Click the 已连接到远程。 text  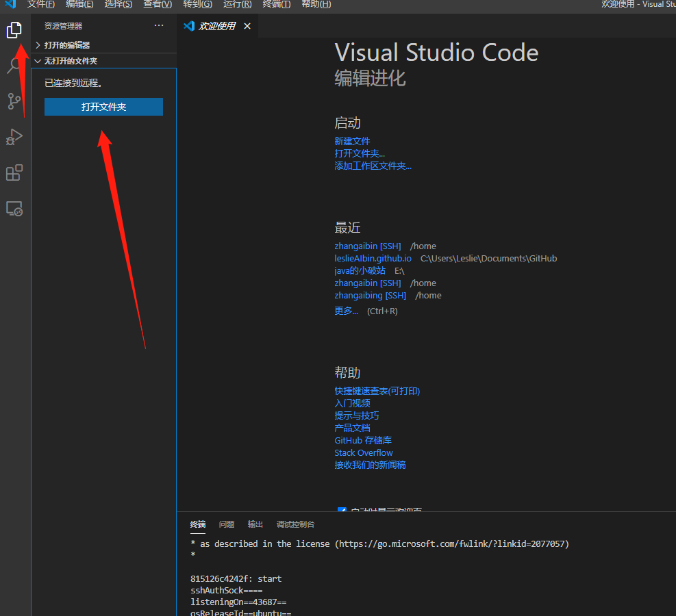tap(73, 83)
